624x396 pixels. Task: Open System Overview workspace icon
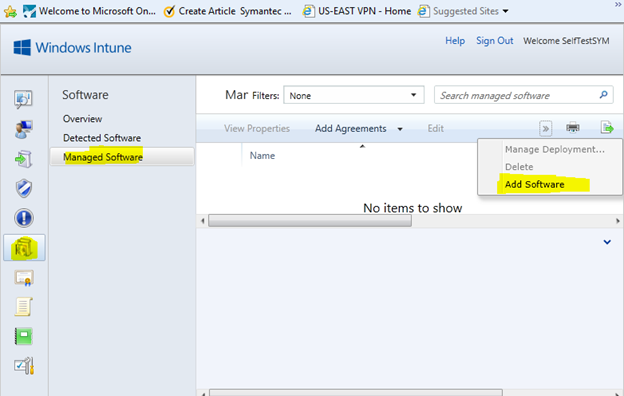[23, 99]
